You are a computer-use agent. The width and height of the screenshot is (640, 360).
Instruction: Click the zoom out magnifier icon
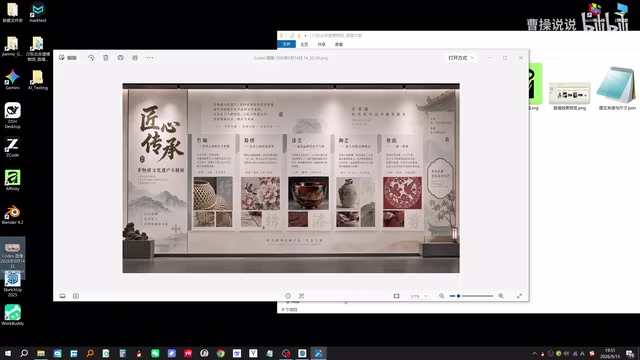[x=442, y=296]
